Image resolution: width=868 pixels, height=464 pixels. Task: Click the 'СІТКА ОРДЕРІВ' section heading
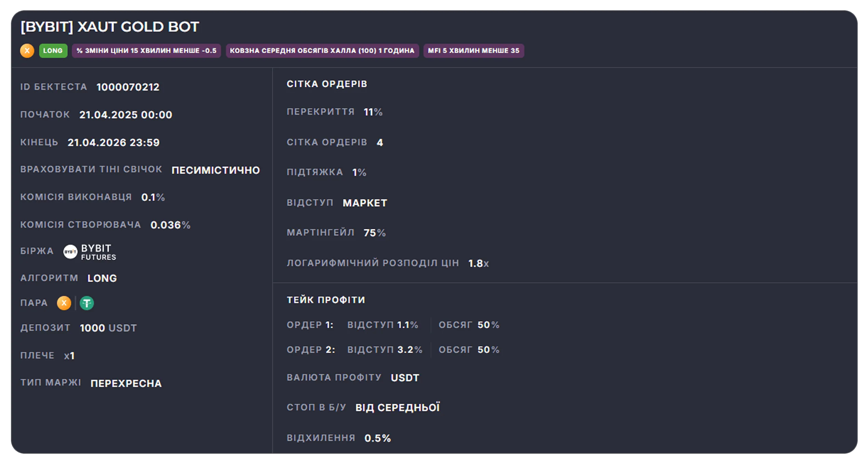(x=327, y=84)
